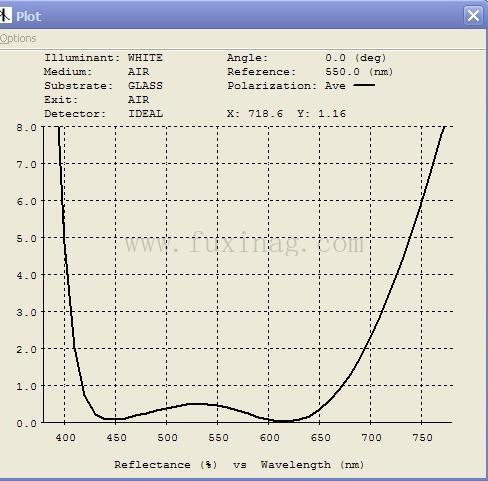The image size is (488, 481).
Task: Click the Detector: IDEAL label
Action: pyautogui.click(x=103, y=114)
